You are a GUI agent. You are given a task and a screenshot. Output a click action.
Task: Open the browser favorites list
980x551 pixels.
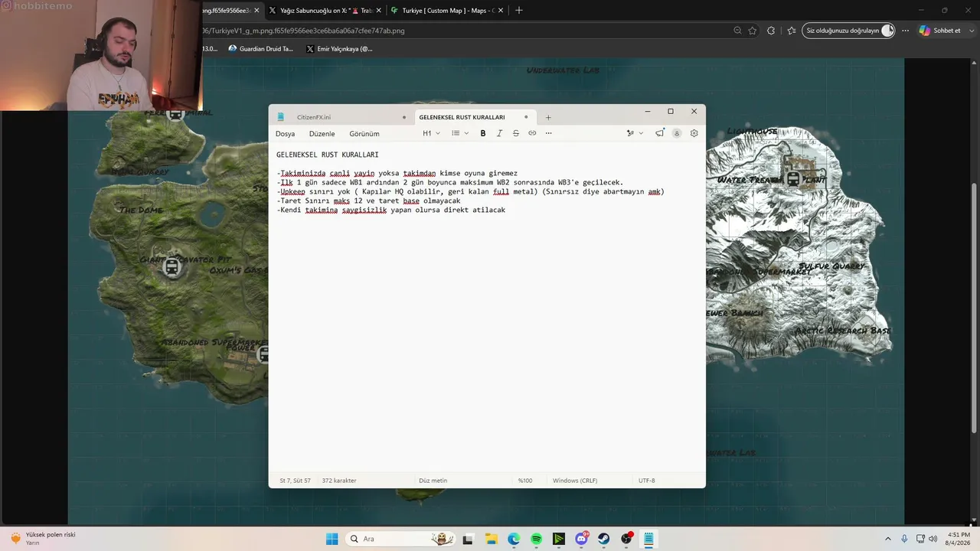(x=791, y=31)
